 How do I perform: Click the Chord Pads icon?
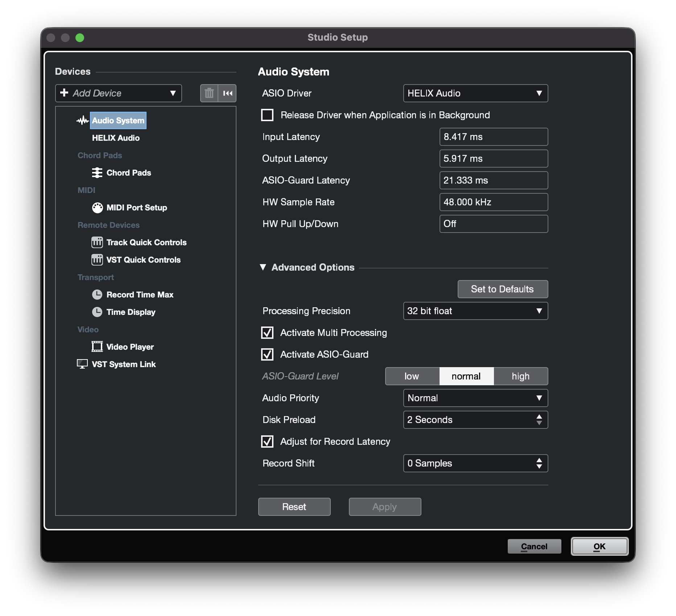pyautogui.click(x=97, y=173)
